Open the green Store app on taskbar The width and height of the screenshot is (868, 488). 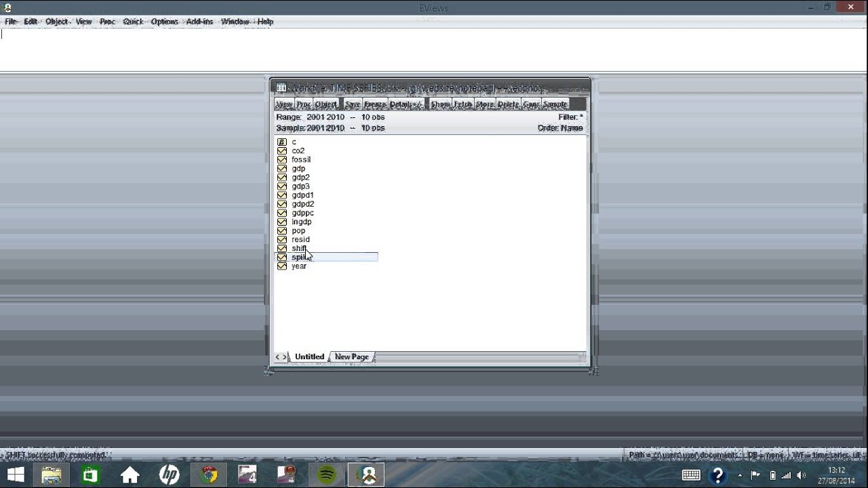pos(90,475)
